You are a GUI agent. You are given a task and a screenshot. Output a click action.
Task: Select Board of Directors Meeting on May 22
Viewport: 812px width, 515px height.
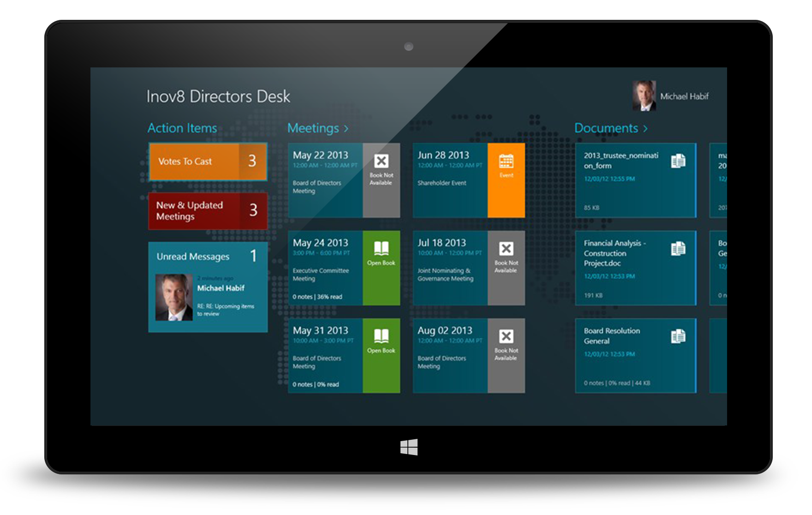click(317, 187)
